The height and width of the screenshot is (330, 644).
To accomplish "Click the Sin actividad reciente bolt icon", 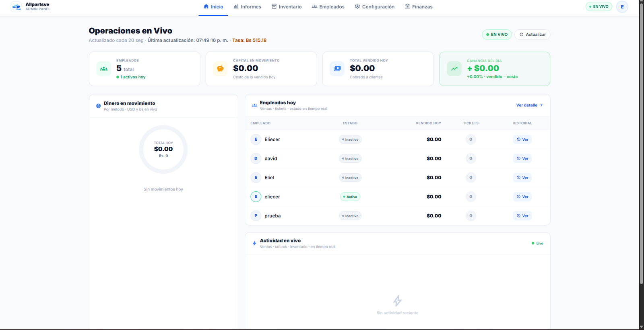I will (397, 301).
